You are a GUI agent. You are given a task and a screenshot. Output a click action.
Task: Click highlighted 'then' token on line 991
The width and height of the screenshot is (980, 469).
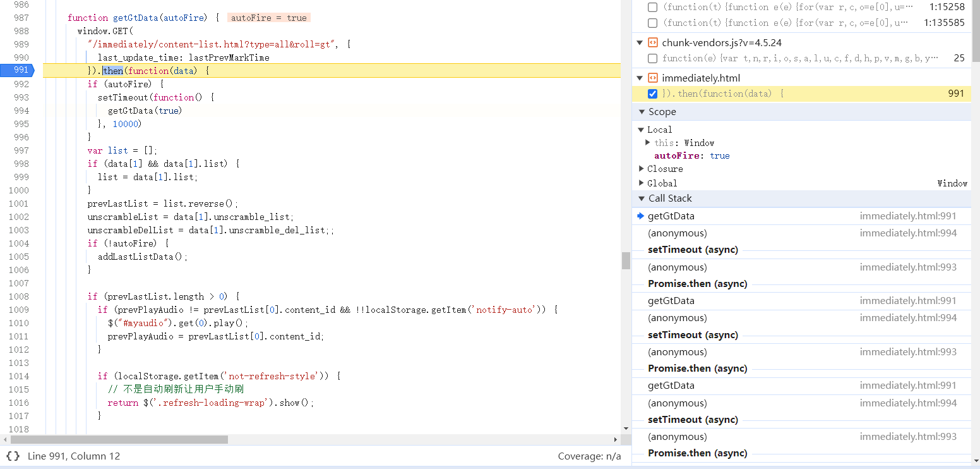[x=113, y=71]
